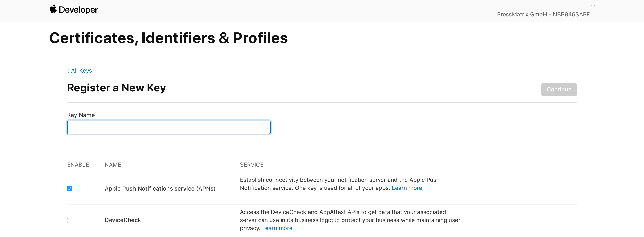The image size is (644, 237).
Task: Open the PressMatrix GmbH team account menu
Action: point(543,14)
